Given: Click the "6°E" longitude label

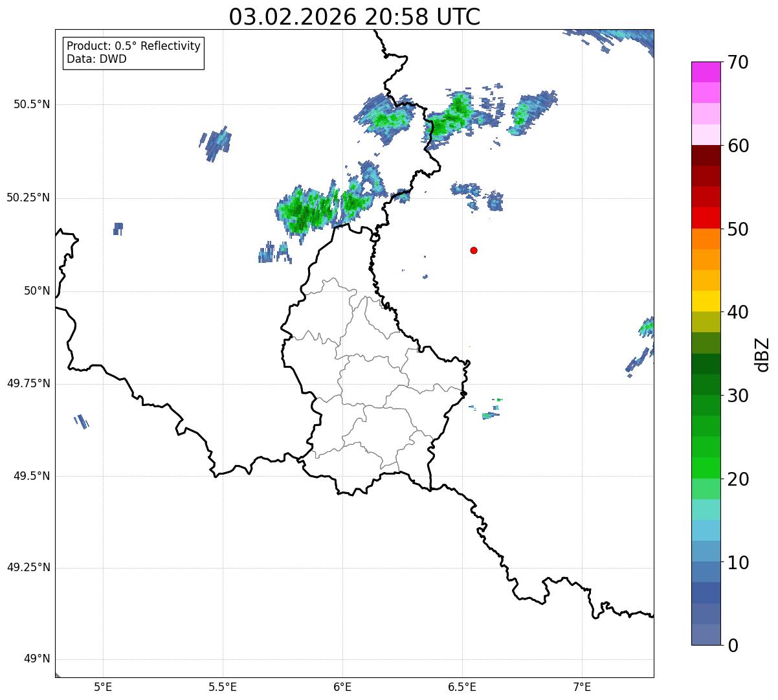Looking at the screenshot, I should (x=342, y=686).
